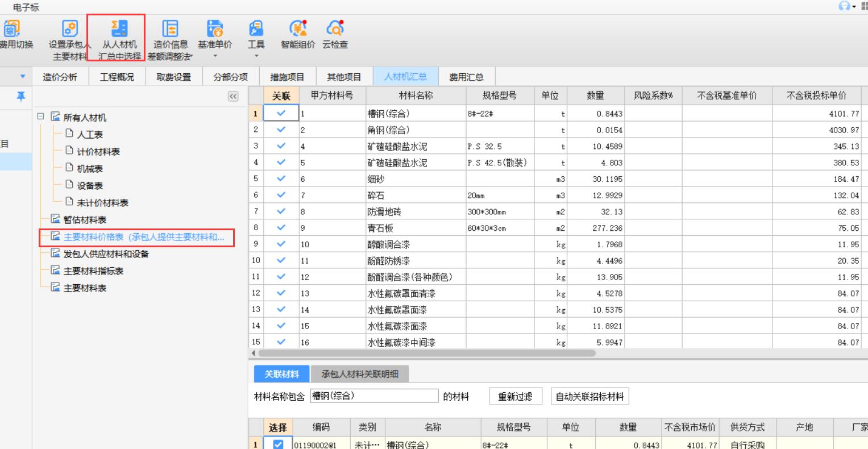This screenshot has width=868, height=449.
Task: Select 主要材料表 tree item
Action: click(x=85, y=288)
